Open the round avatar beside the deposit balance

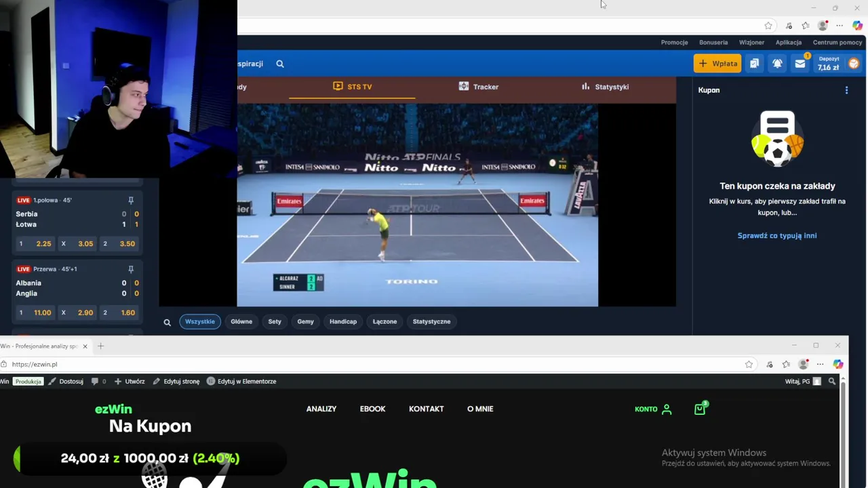[854, 64]
